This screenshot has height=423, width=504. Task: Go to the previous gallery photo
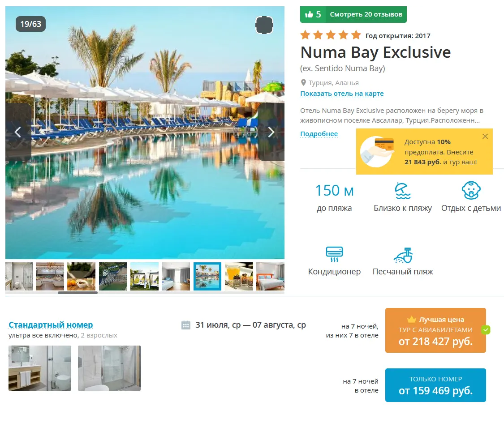pyautogui.click(x=18, y=132)
